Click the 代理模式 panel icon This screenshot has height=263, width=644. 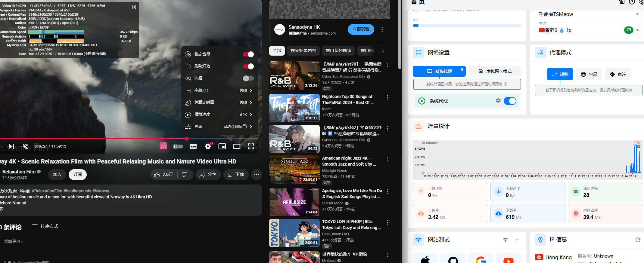540,53
